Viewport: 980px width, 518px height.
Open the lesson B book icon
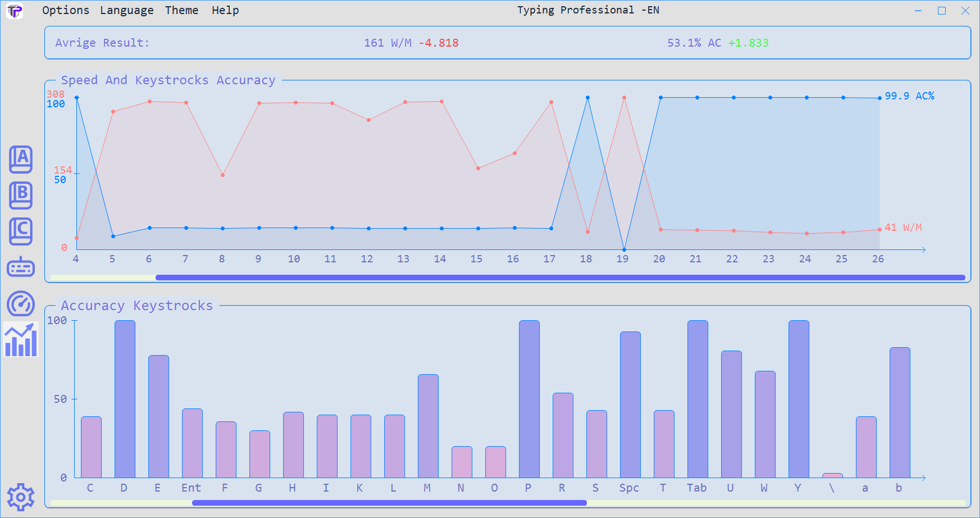click(21, 196)
